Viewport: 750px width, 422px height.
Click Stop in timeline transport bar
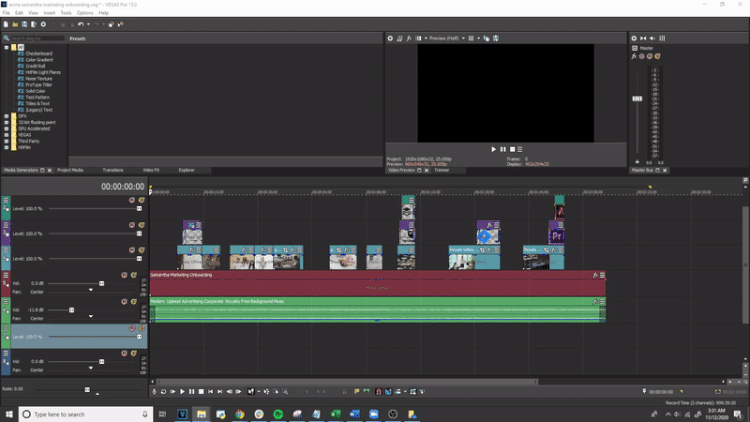201,392
